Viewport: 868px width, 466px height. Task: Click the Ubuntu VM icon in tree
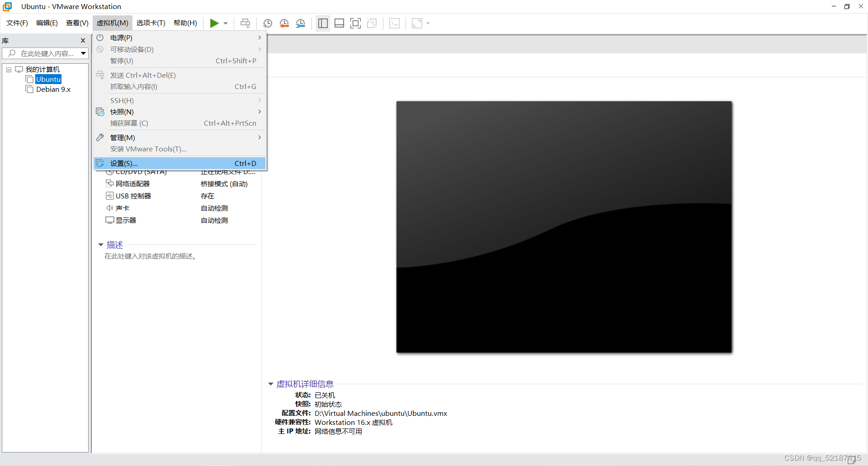(x=30, y=79)
